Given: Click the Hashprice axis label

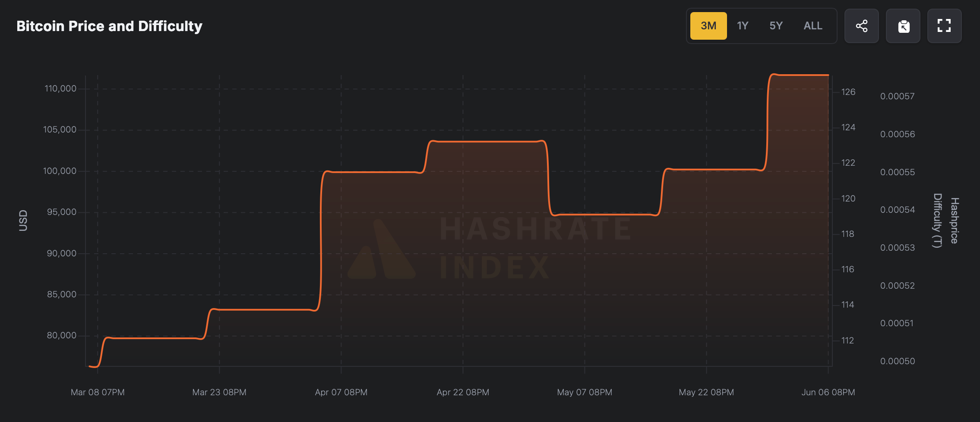Looking at the screenshot, I should 955,220.
